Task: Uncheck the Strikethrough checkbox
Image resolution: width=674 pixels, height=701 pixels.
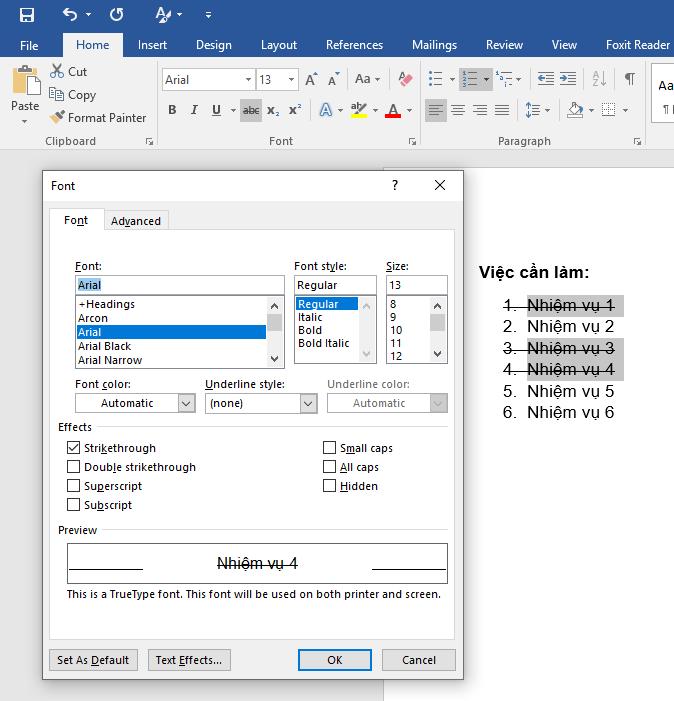Action: coord(74,448)
